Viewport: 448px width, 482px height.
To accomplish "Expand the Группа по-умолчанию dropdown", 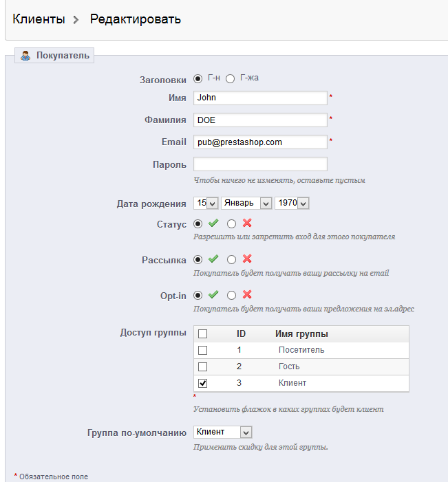I will (224, 432).
